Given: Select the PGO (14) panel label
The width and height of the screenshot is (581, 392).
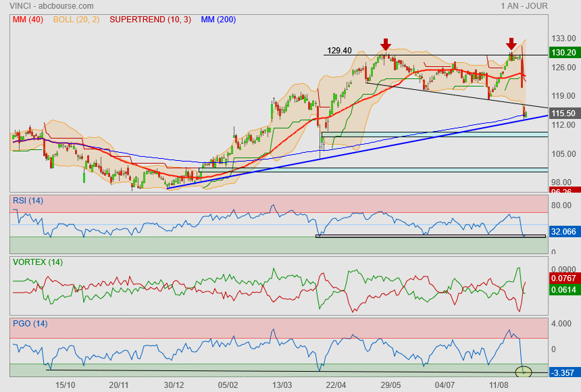Looking at the screenshot, I should (x=30, y=323).
